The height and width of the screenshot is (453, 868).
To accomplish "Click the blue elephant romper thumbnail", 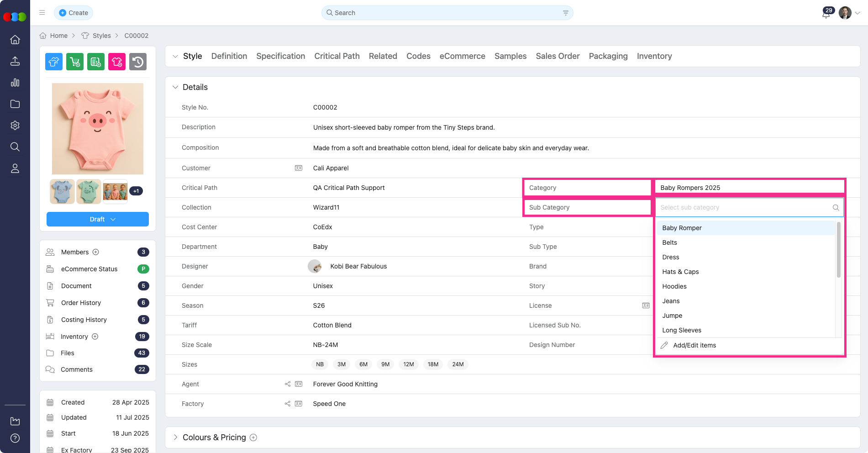I will point(62,191).
